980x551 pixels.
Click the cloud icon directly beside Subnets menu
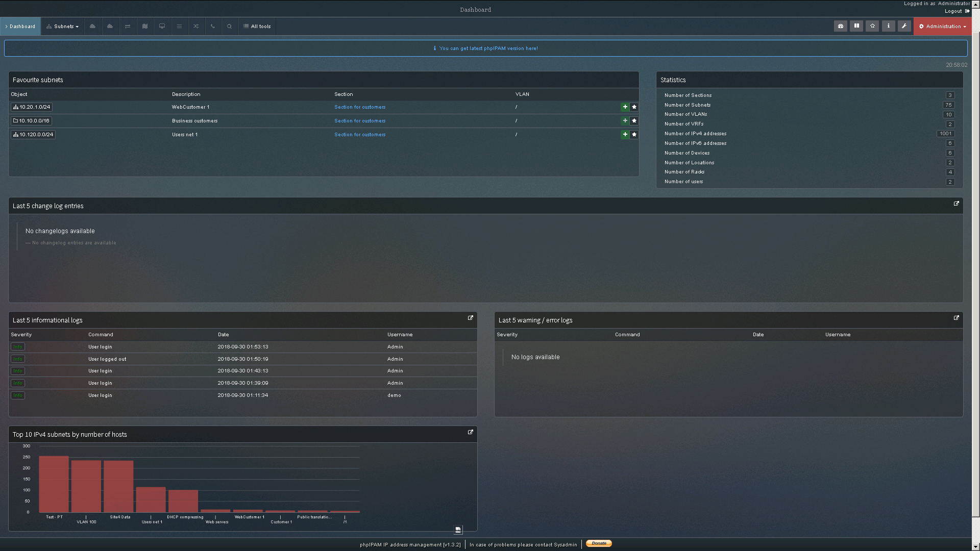click(92, 27)
